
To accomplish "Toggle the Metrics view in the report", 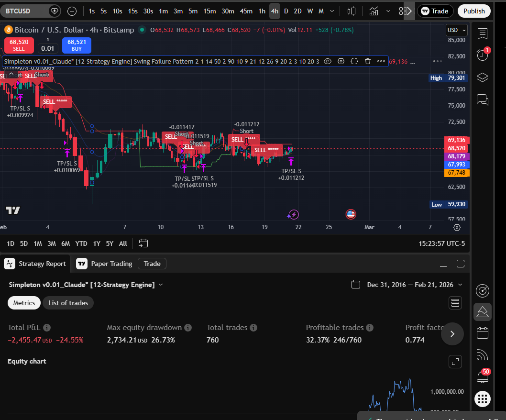I will pyautogui.click(x=24, y=302).
